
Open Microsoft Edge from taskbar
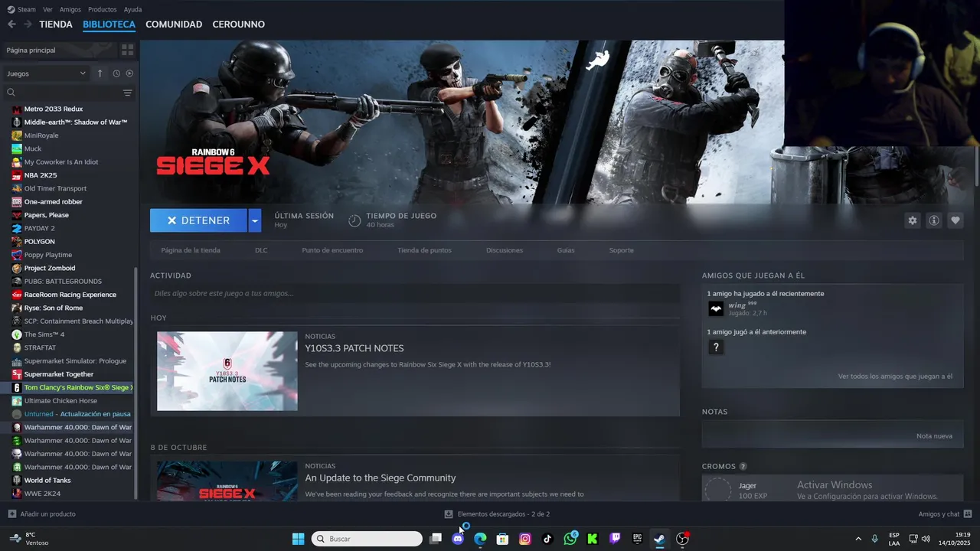pos(480,539)
